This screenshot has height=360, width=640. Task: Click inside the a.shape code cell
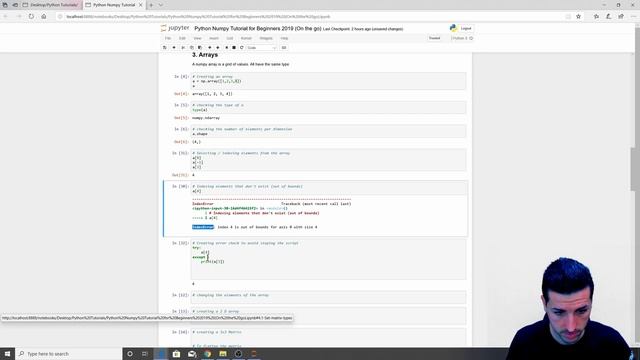click(x=328, y=131)
